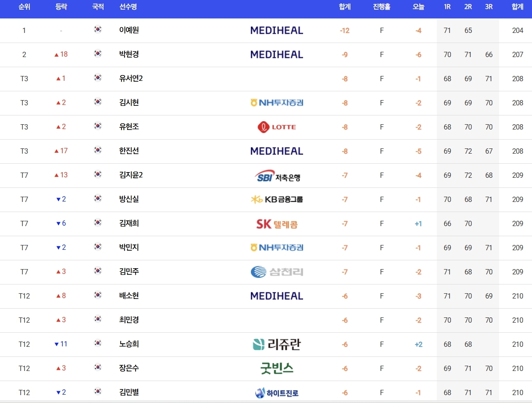The height and width of the screenshot is (403, 532).
Task: Open player 방신실's name link
Action: 129,199
